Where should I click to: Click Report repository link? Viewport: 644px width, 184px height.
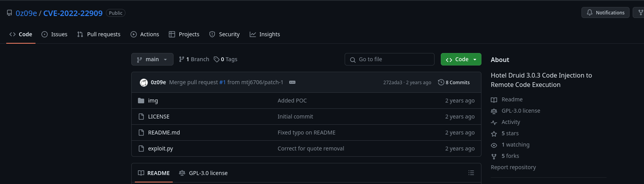point(513,167)
